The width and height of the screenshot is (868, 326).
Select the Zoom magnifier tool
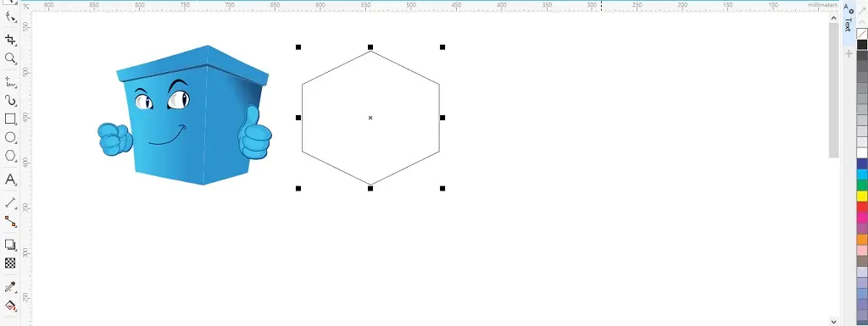click(x=10, y=58)
